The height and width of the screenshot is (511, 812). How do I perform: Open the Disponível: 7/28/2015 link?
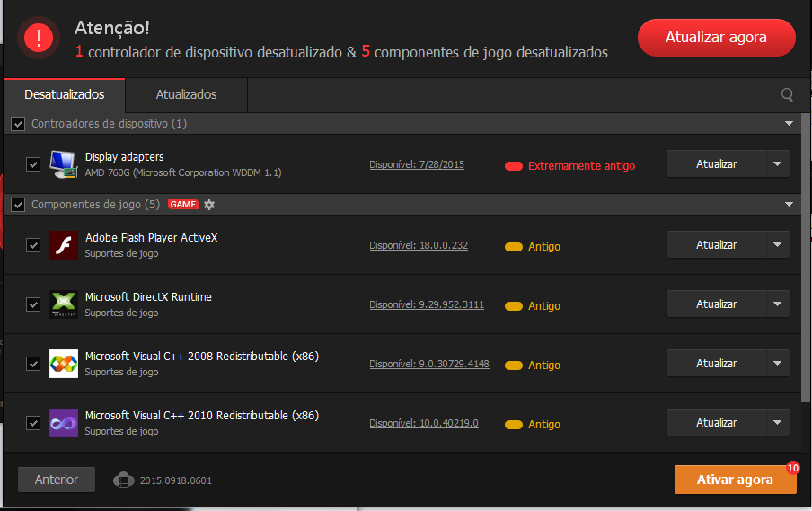pos(417,164)
